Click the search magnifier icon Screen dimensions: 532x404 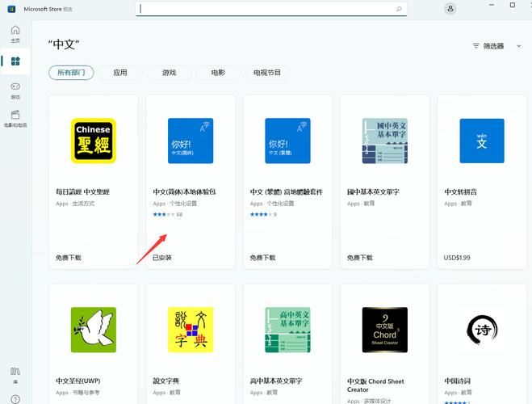click(399, 9)
